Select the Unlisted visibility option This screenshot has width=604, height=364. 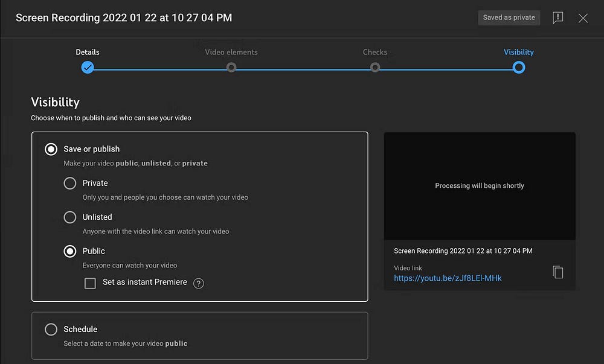click(71, 217)
